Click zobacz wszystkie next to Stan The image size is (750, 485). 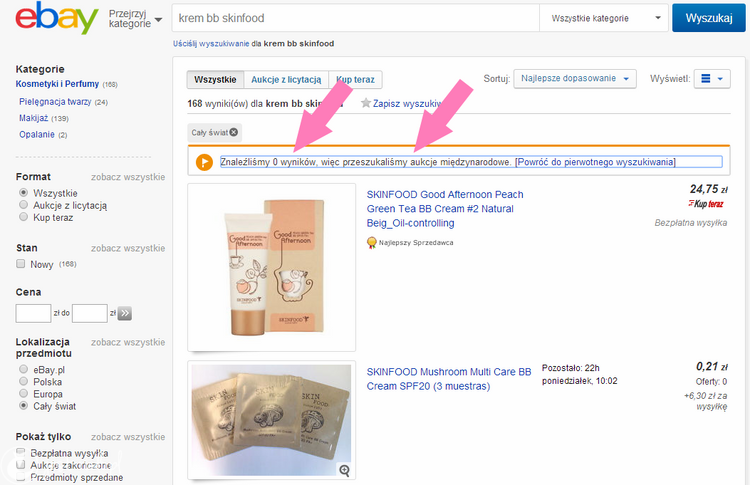128,248
